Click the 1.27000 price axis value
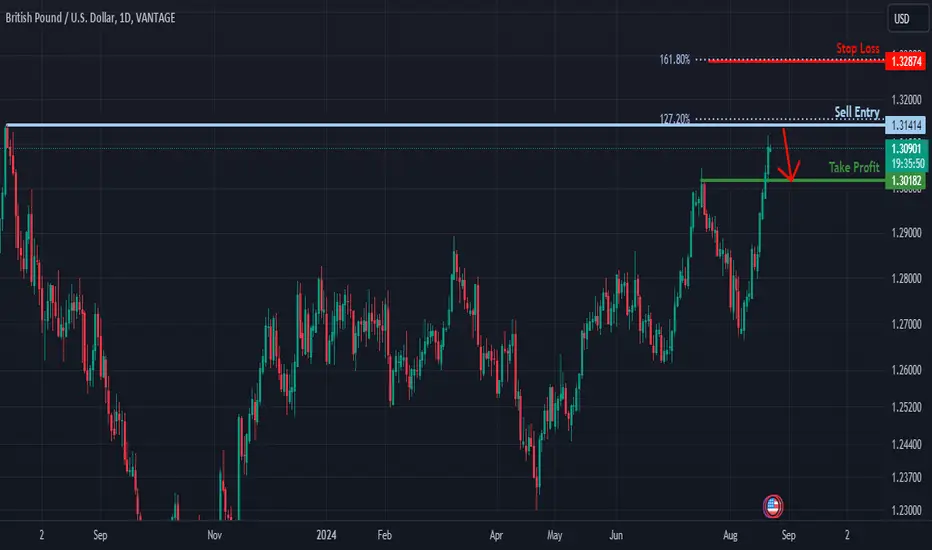 [x=906, y=325]
